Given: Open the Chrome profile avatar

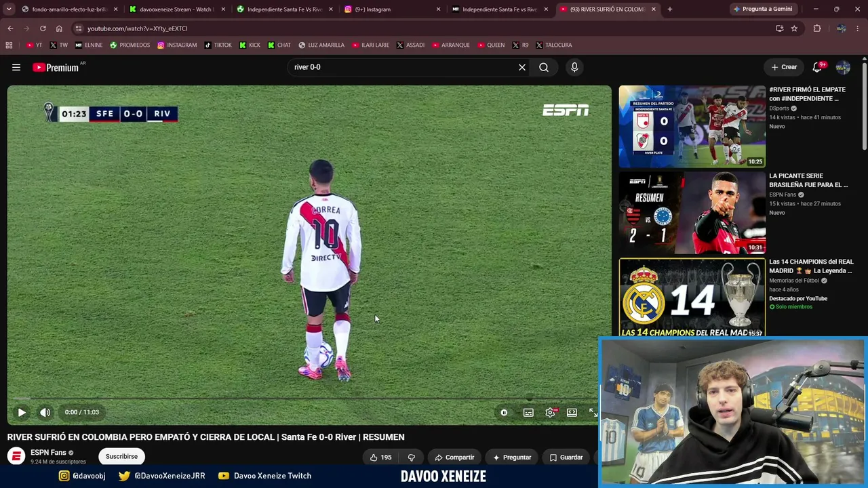Looking at the screenshot, I should [x=841, y=28].
